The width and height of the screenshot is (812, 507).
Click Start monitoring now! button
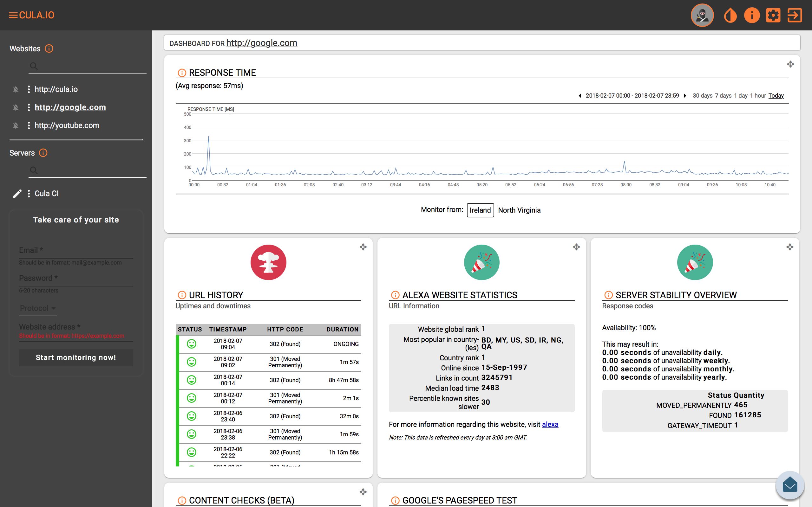click(x=76, y=357)
